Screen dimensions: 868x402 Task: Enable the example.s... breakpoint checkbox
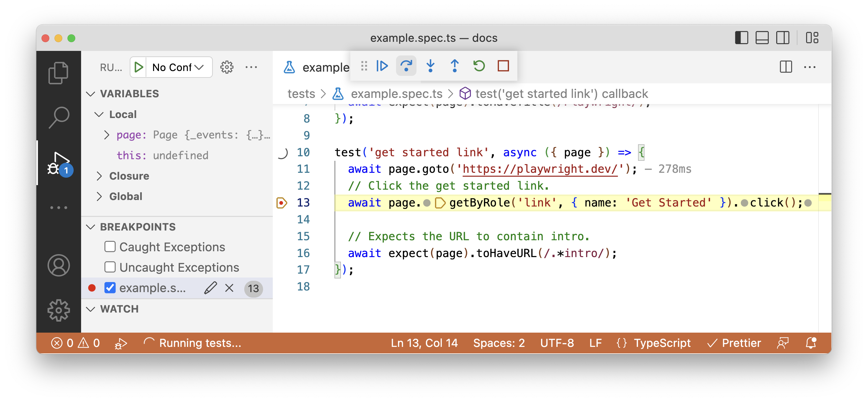coord(110,288)
